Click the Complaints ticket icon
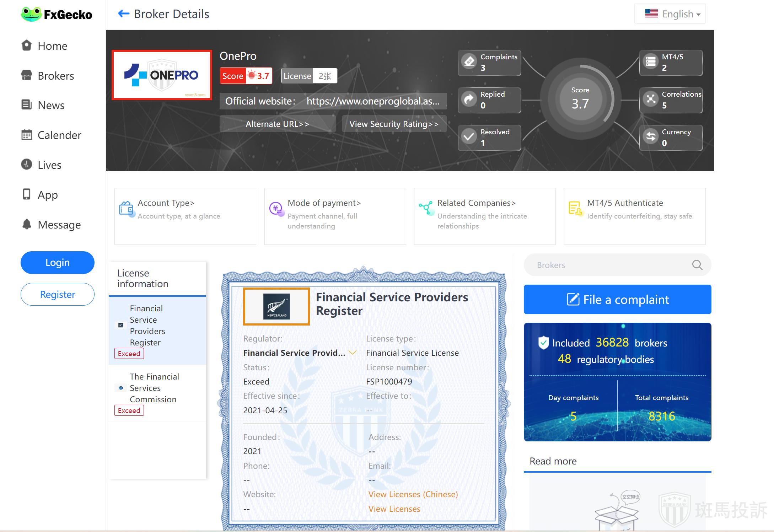The height and width of the screenshot is (532, 774). coord(469,62)
